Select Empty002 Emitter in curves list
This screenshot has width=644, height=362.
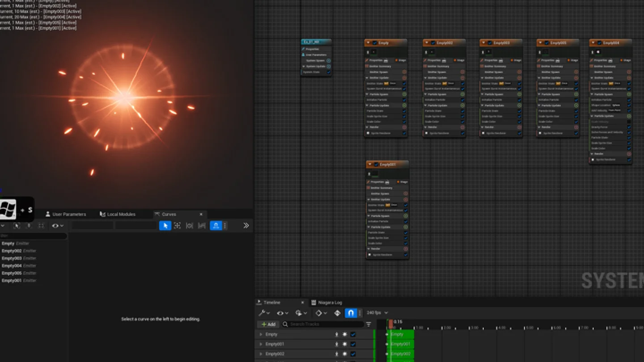tap(19, 251)
